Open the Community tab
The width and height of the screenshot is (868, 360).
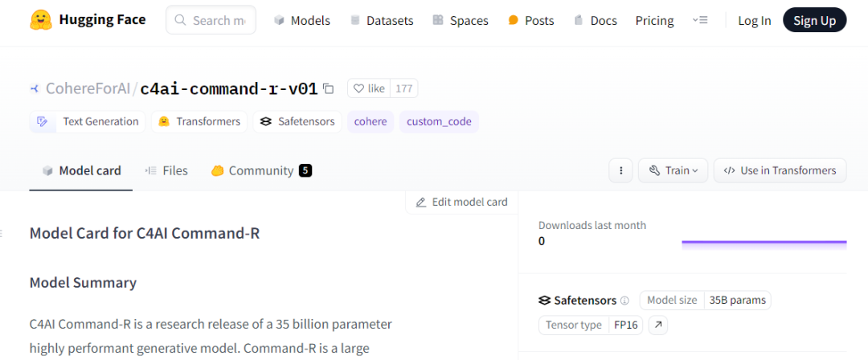point(260,170)
